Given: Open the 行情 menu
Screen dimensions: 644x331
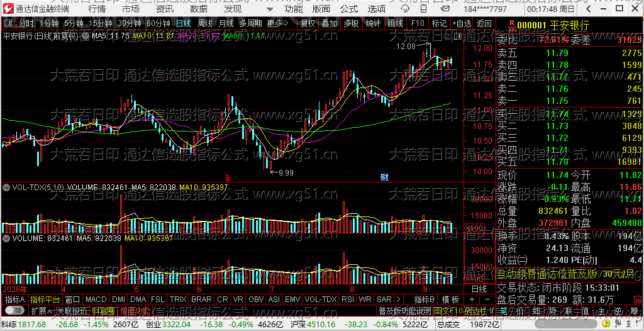Looking at the screenshot, I should pos(96,9).
